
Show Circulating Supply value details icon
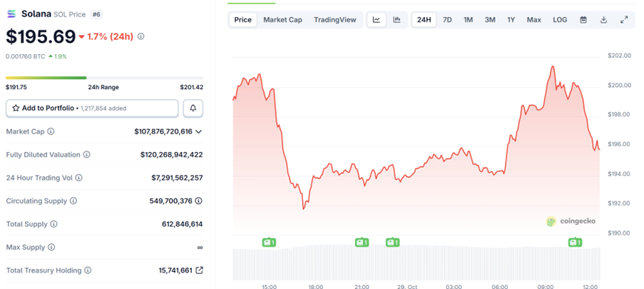click(x=199, y=201)
